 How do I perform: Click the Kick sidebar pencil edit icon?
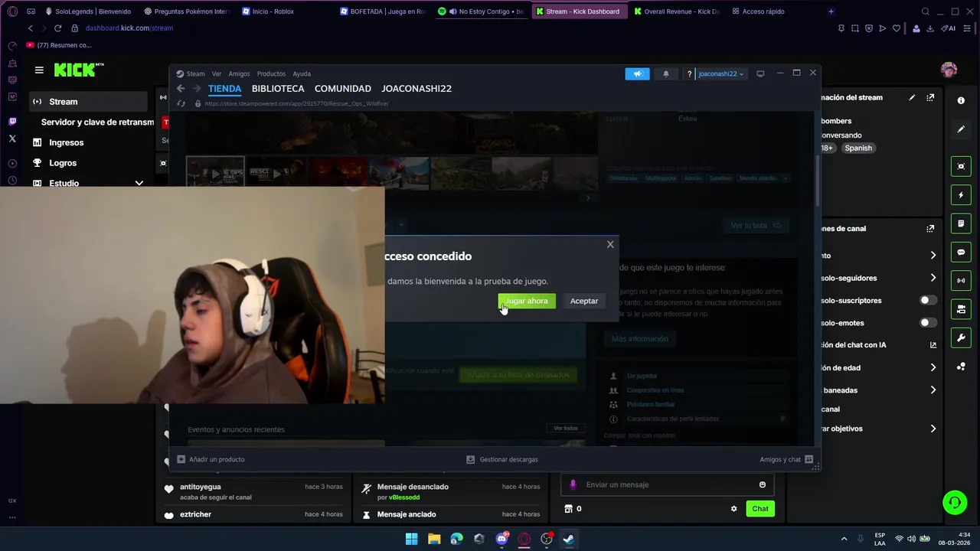click(x=961, y=129)
